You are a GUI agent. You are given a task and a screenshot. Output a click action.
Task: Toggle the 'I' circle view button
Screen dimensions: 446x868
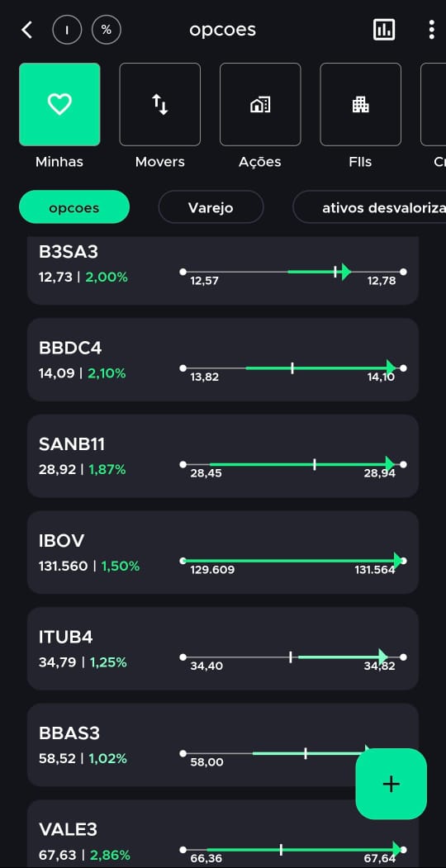click(x=67, y=30)
